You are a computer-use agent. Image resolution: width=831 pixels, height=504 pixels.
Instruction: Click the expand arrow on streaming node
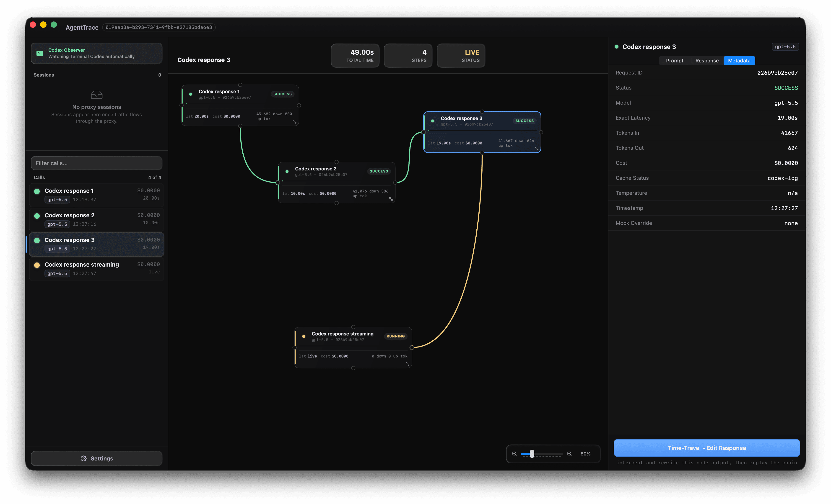pos(408,364)
